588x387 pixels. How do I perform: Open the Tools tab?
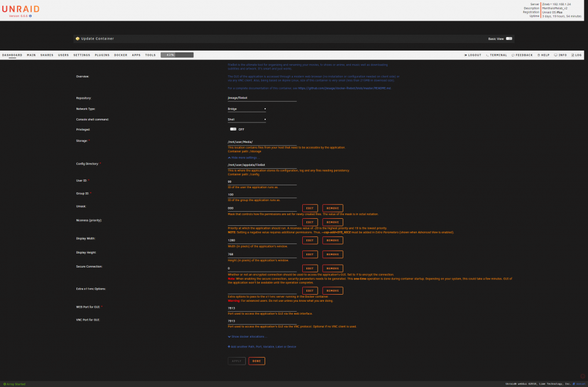151,55
